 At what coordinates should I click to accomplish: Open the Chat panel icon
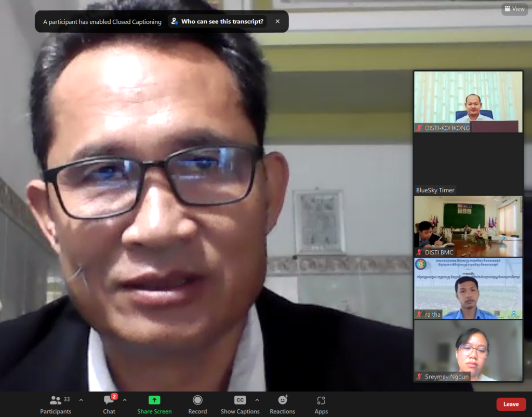109,400
